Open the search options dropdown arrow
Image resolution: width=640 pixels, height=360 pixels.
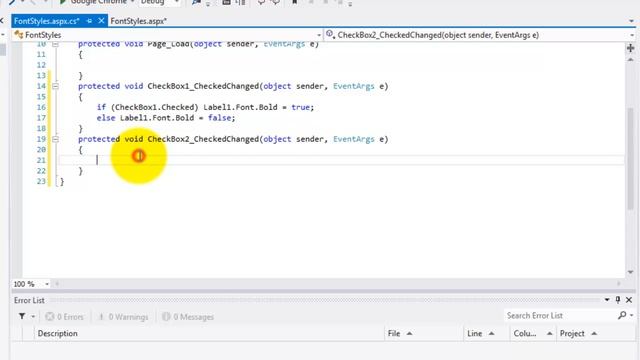click(x=631, y=316)
